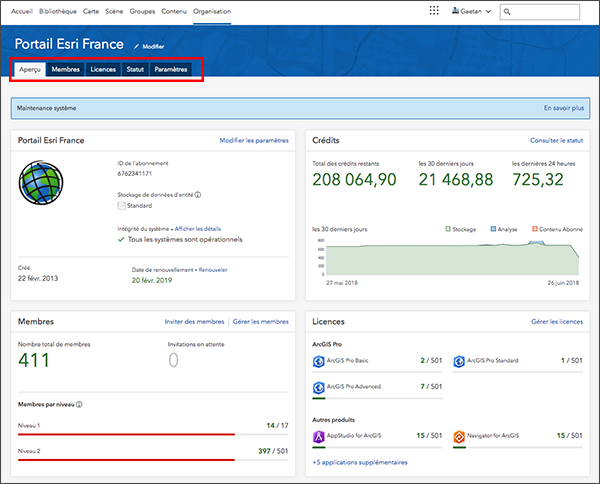
Task: Select the Aperçu tab
Action: tap(30, 69)
